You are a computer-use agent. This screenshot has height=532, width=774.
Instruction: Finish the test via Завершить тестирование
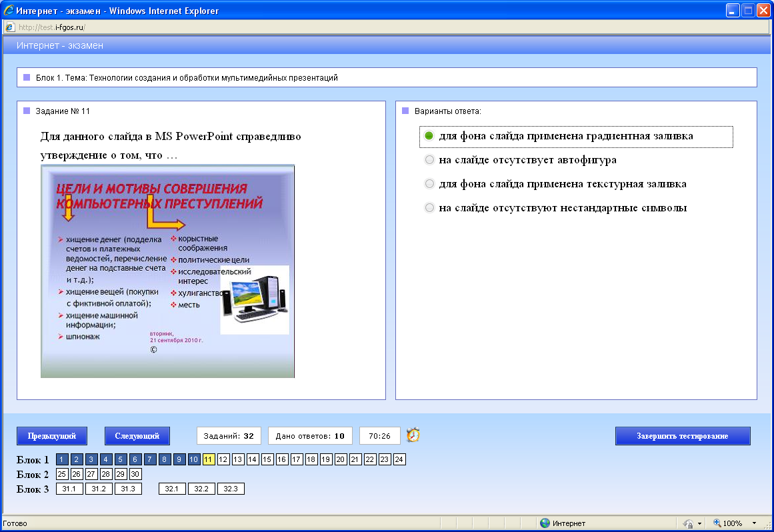[683, 436]
